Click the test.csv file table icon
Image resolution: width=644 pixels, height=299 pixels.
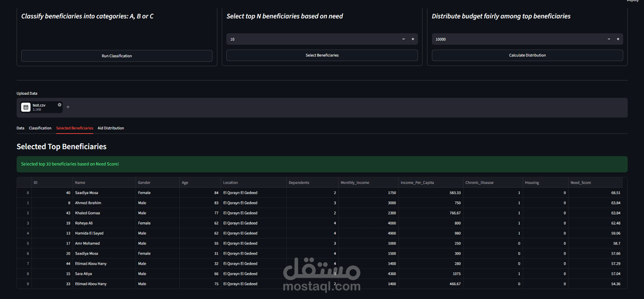pos(26,107)
